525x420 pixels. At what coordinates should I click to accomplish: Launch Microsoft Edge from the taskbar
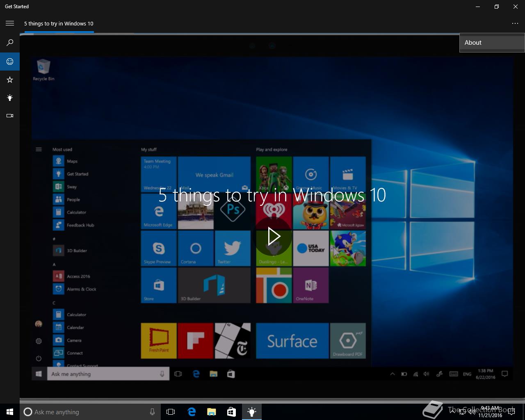[x=192, y=412]
